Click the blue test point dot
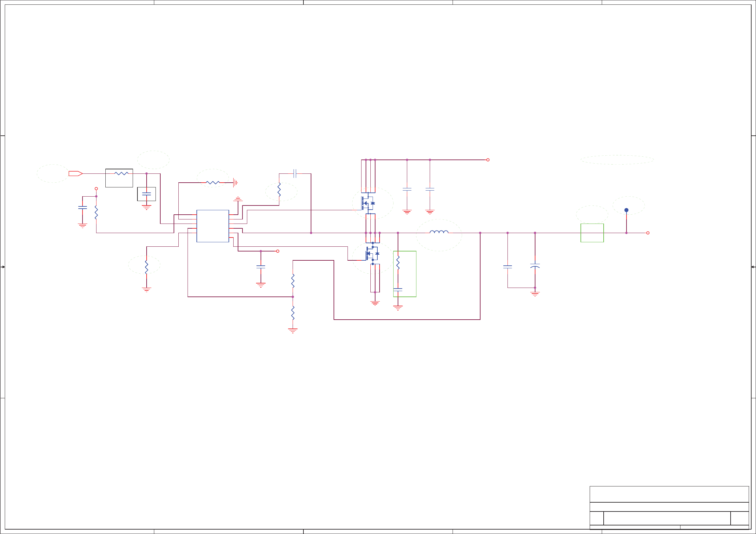 [x=626, y=210]
